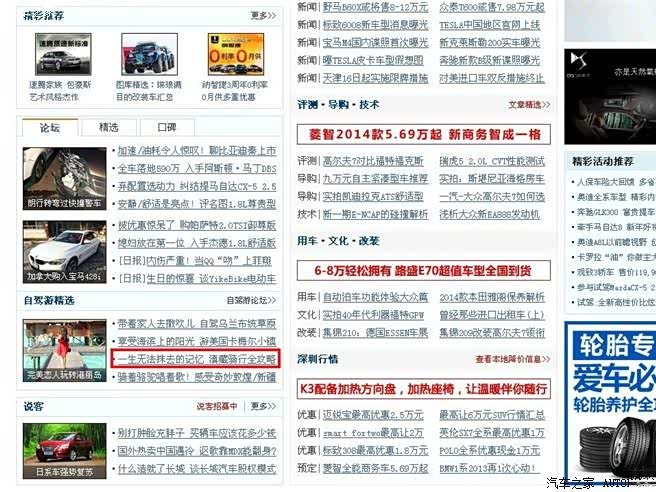Open 对美进口车双反措施终止 link
656x492 pixels.
pos(492,78)
